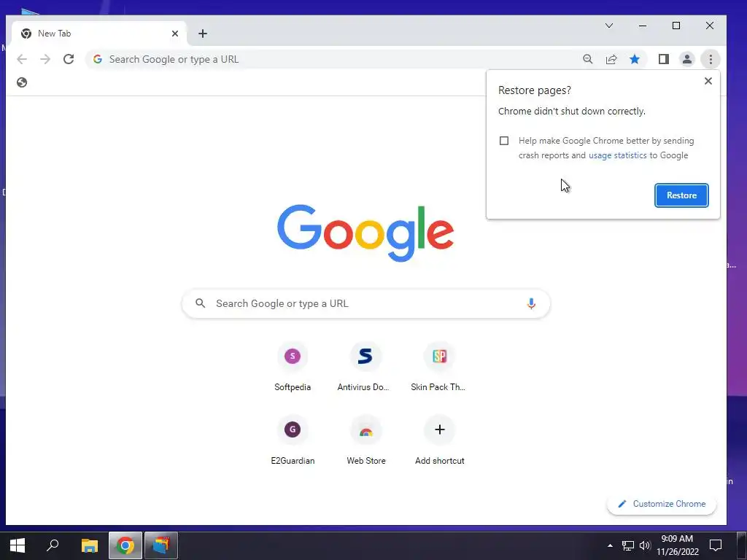The image size is (747, 560).
Task: Click the Google G icon in address bar
Action: coord(98,59)
